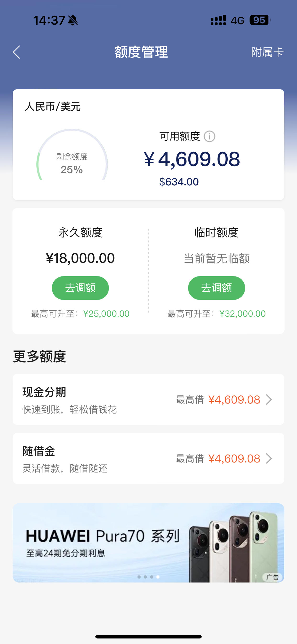The height and width of the screenshot is (644, 297).
Task: Tap 去调额 under 临时额度
Action: click(x=216, y=288)
